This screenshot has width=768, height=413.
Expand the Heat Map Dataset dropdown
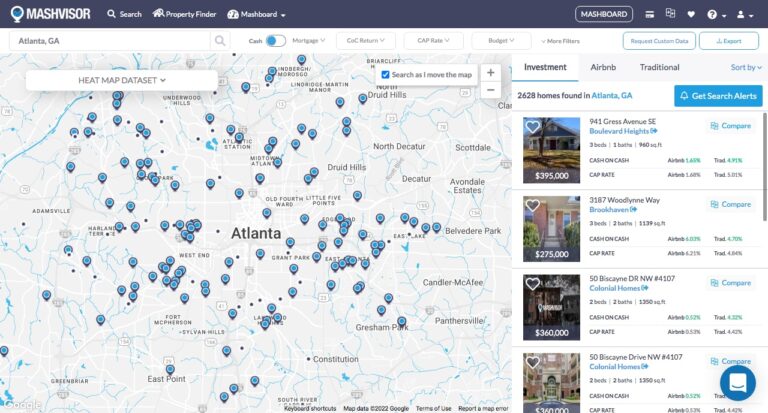coord(121,80)
